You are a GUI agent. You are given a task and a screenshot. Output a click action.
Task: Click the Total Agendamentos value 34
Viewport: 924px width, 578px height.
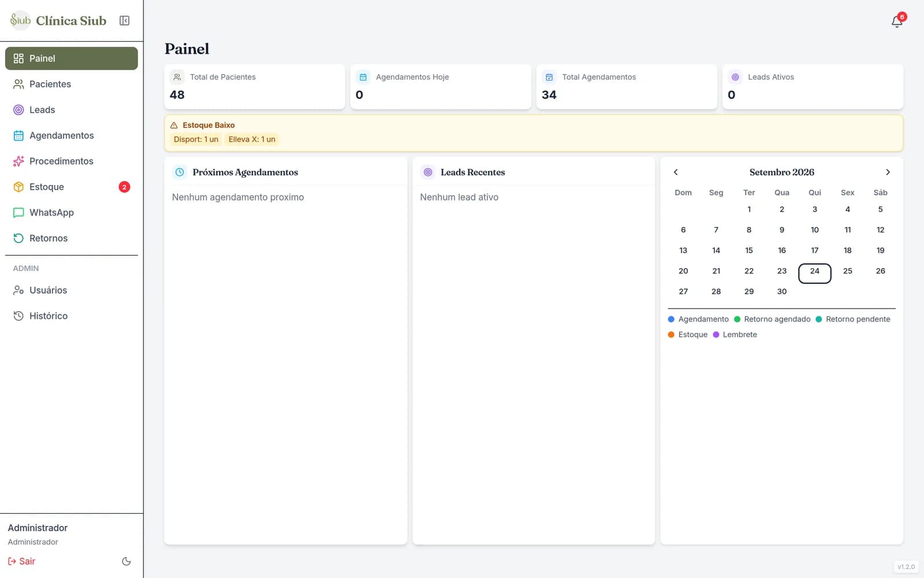(549, 95)
